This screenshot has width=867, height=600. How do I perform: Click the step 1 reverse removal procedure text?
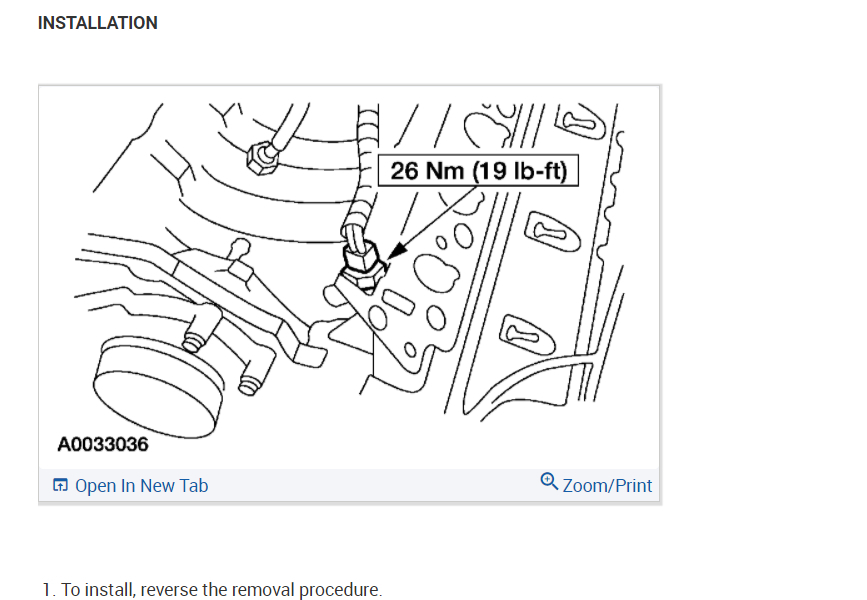point(212,589)
